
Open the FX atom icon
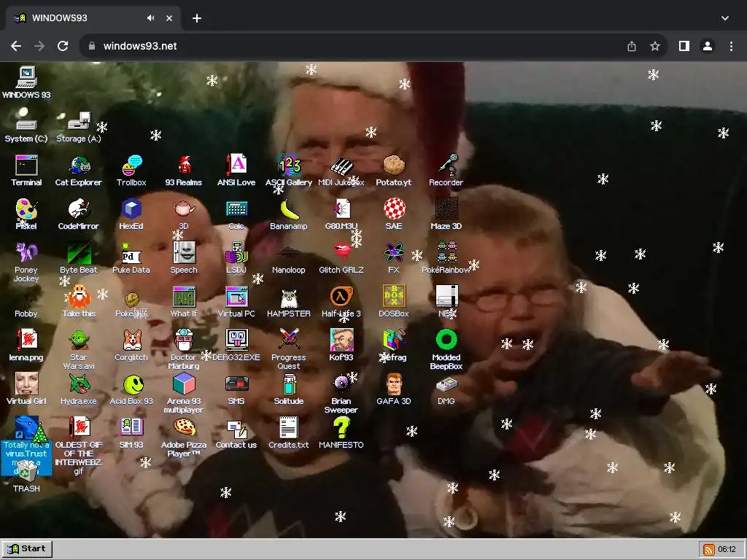pos(394,258)
